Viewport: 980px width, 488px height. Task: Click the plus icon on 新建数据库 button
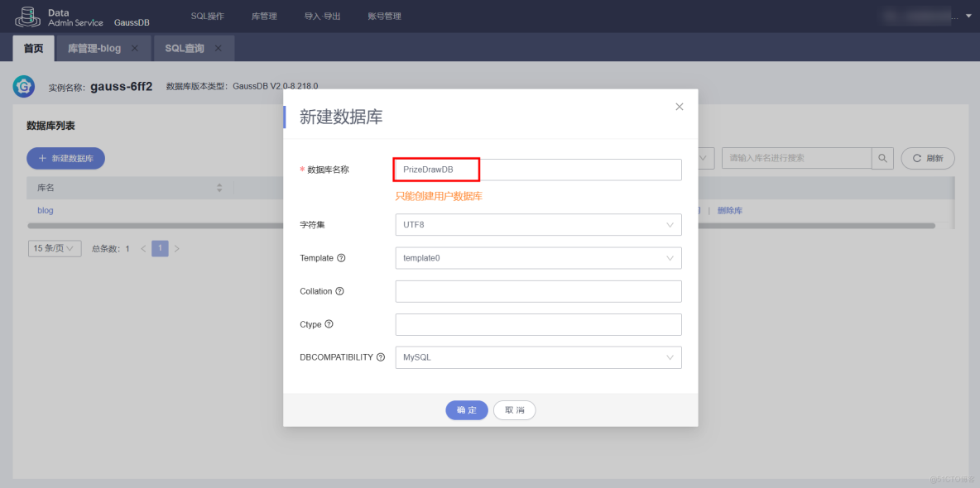41,158
